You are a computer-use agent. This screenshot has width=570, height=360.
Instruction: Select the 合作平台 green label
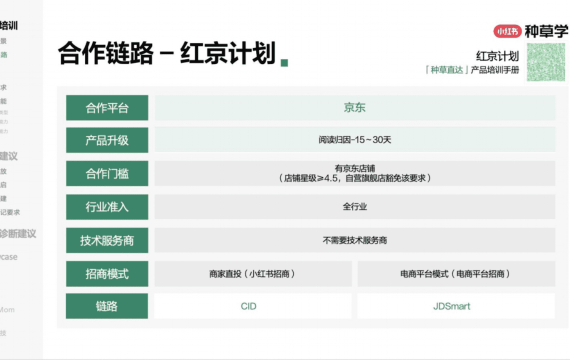click(x=107, y=108)
